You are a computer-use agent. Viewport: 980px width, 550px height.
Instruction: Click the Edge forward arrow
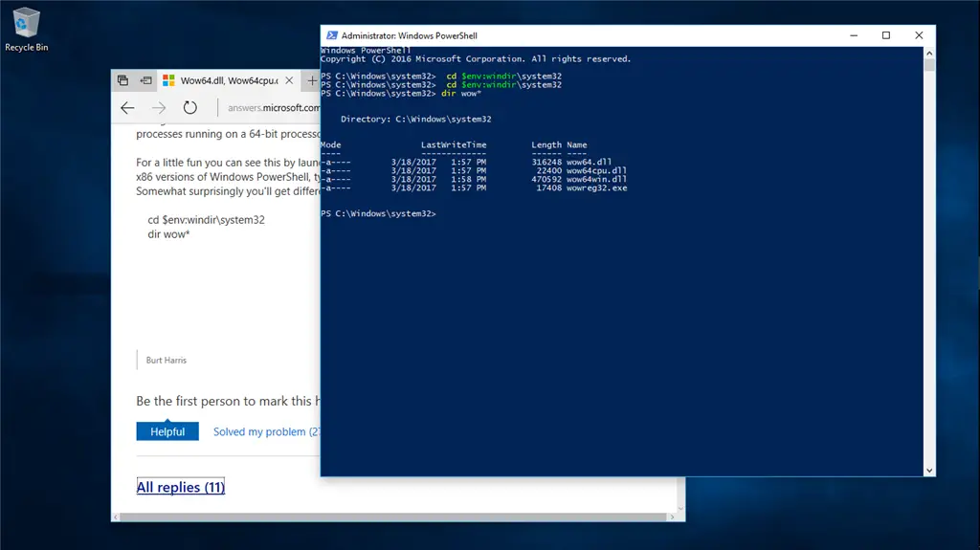coord(159,107)
